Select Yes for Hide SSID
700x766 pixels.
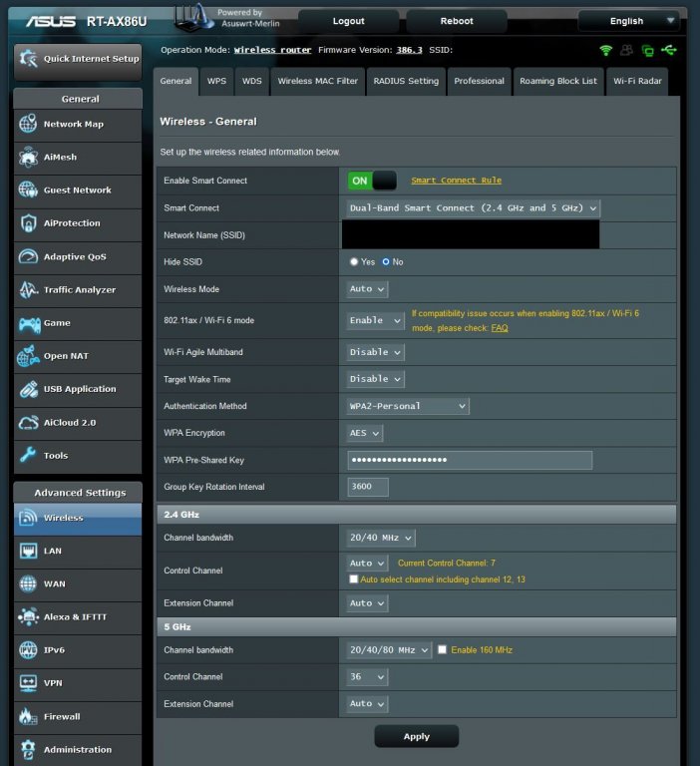(354, 262)
